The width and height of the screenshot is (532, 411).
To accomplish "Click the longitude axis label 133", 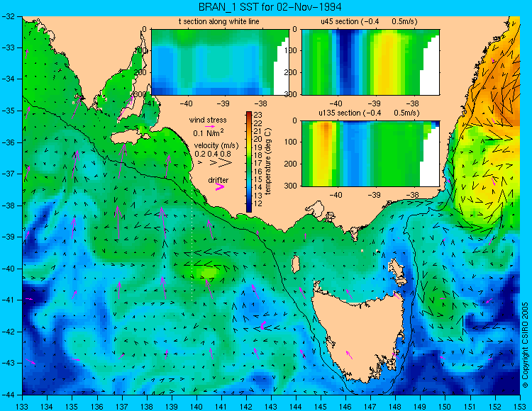I will point(22,407).
